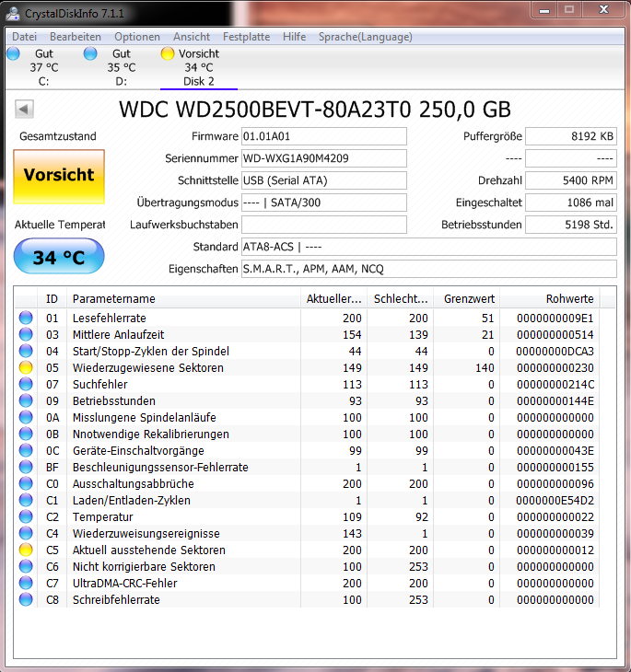Click the yellow orb of Aktuell ausstehende Sektoren
Image resolution: width=631 pixels, height=672 pixels.
(x=26, y=550)
